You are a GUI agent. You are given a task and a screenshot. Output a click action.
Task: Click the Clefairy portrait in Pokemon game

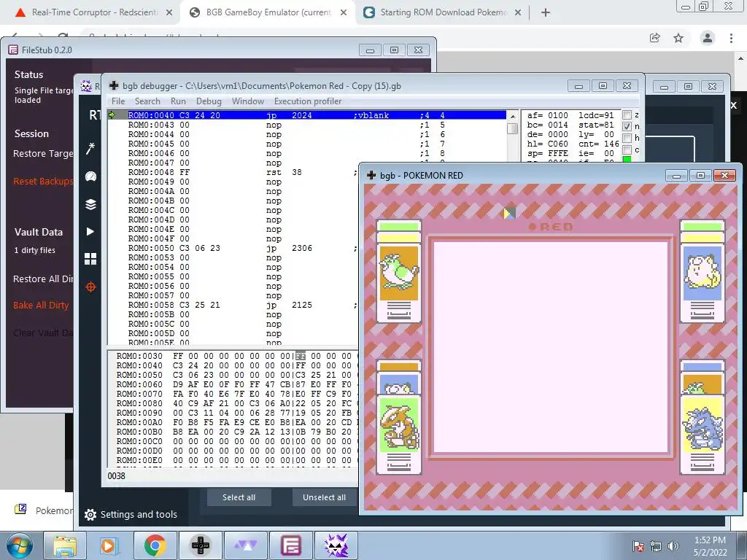pyautogui.click(x=703, y=273)
